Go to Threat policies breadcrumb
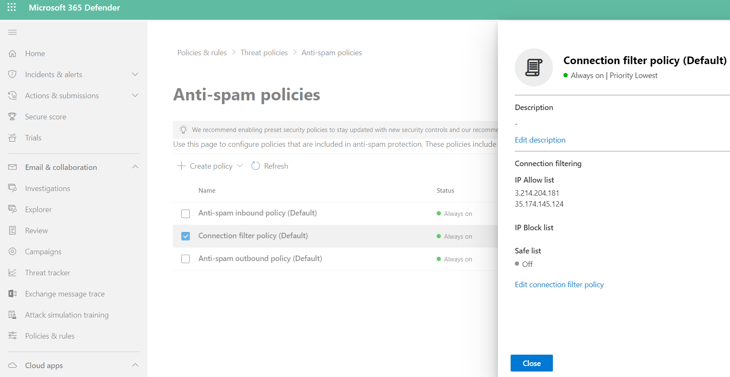The image size is (730, 377). (x=264, y=53)
